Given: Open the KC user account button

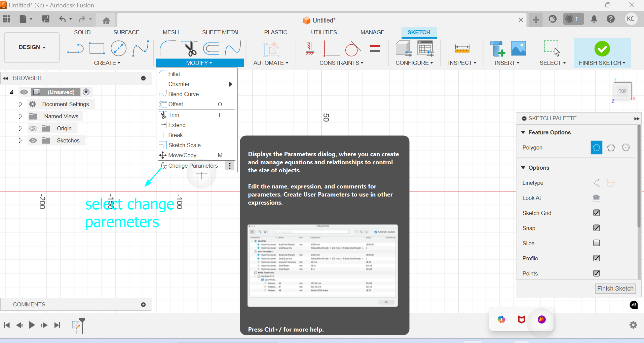Looking at the screenshot, I should pos(631,19).
